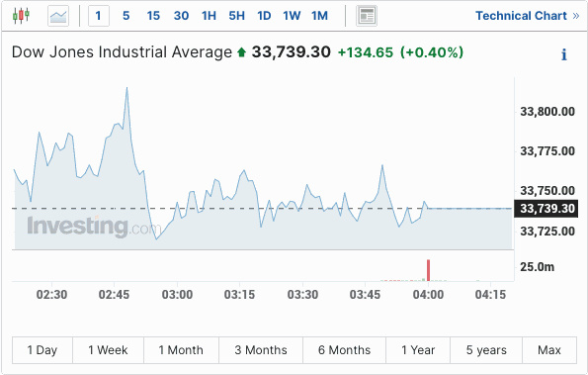Click the 33,725.00 axis label
The width and height of the screenshot is (588, 375).
tap(547, 232)
